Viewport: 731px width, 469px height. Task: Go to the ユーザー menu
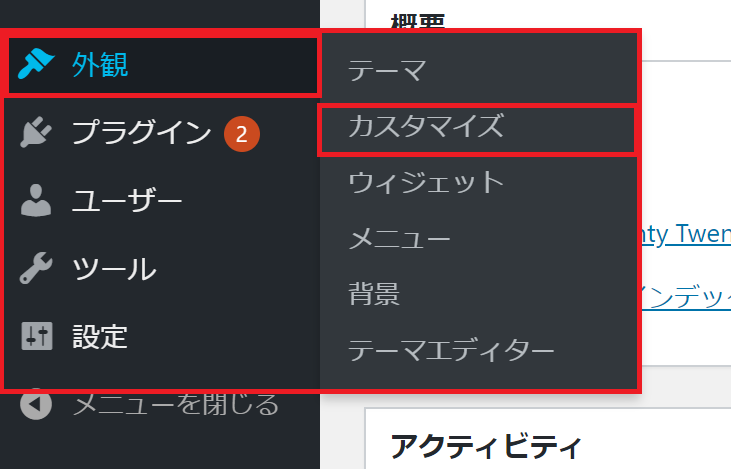160,200
